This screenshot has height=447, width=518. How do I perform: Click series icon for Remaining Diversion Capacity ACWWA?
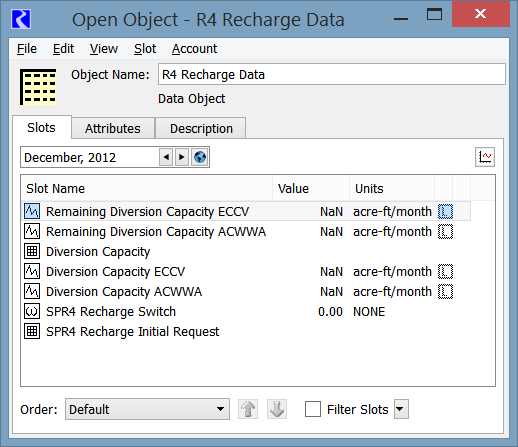(x=32, y=231)
